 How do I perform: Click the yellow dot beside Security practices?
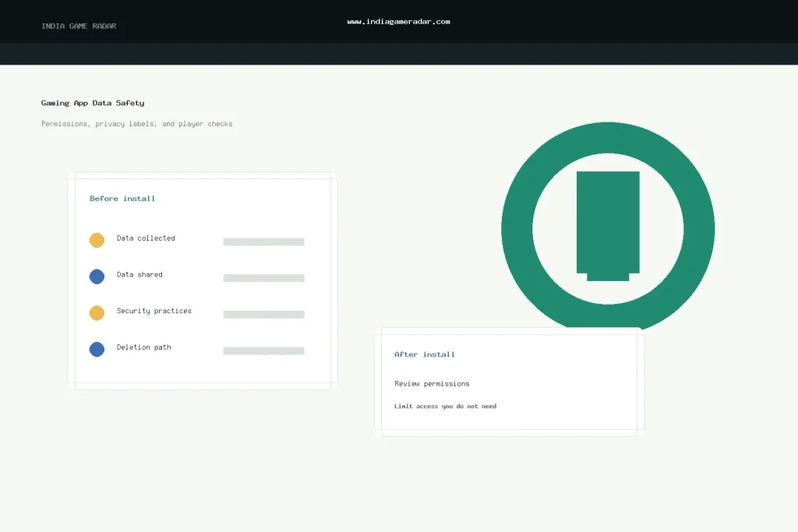click(97, 313)
